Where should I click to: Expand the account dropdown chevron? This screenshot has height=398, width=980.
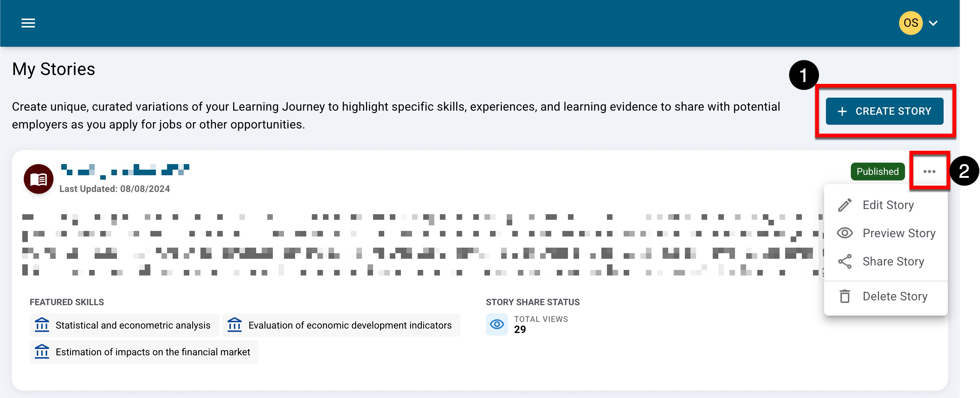pos(933,23)
